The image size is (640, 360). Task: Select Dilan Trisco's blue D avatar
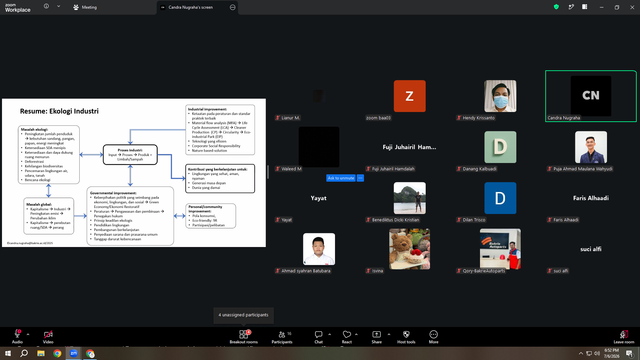click(500, 198)
